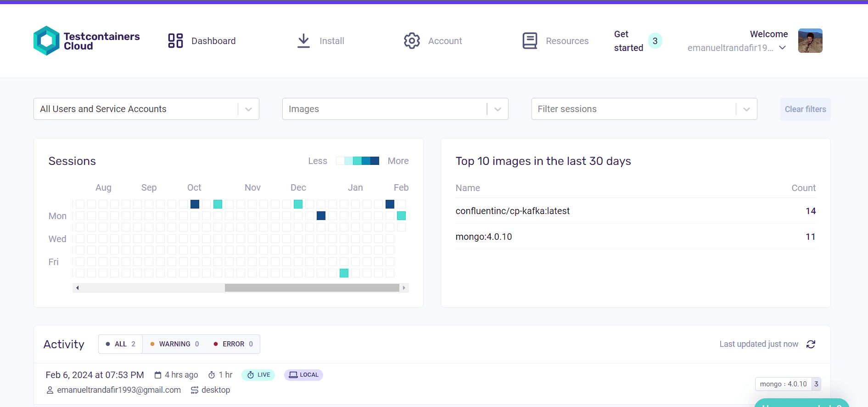
Task: Click the mongo:4.0.10 image row
Action: (x=636, y=237)
